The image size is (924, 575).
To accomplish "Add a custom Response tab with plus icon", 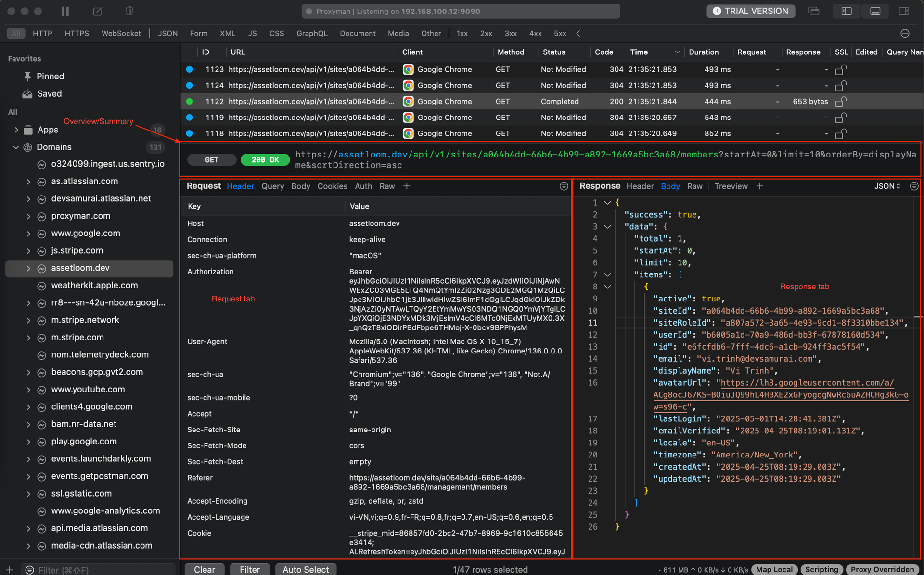I will [x=759, y=186].
